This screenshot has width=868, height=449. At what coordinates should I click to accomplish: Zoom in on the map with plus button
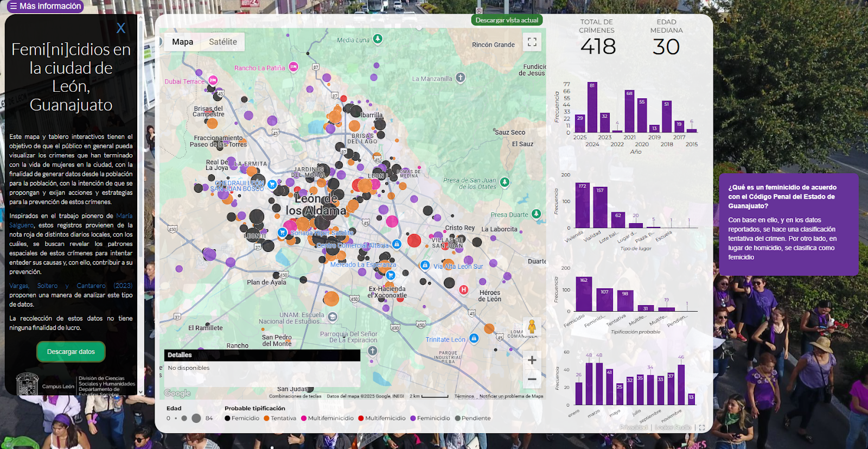point(532,360)
